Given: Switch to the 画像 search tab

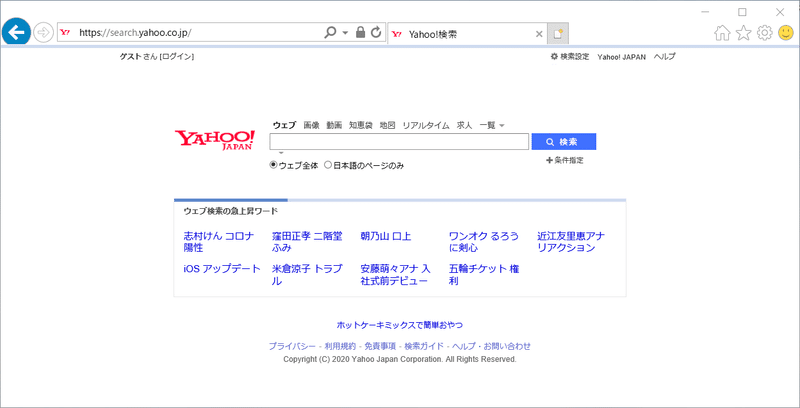Looking at the screenshot, I should 311,125.
